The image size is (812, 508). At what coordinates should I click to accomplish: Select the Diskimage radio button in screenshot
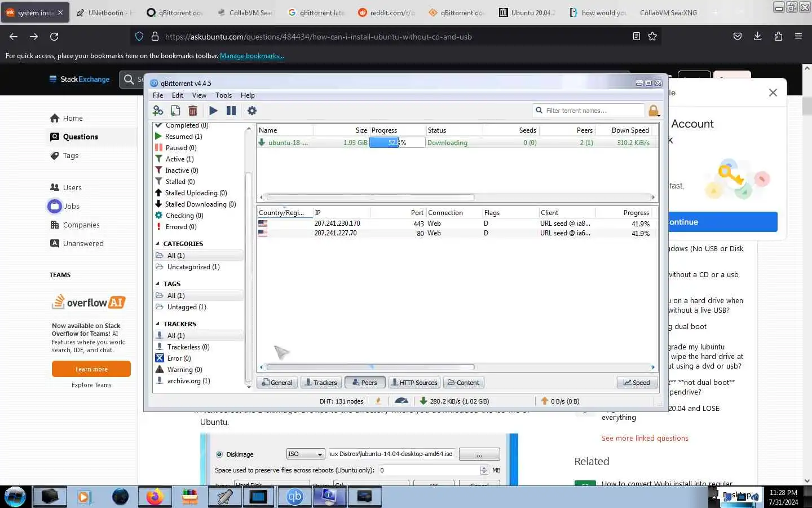coord(219,454)
